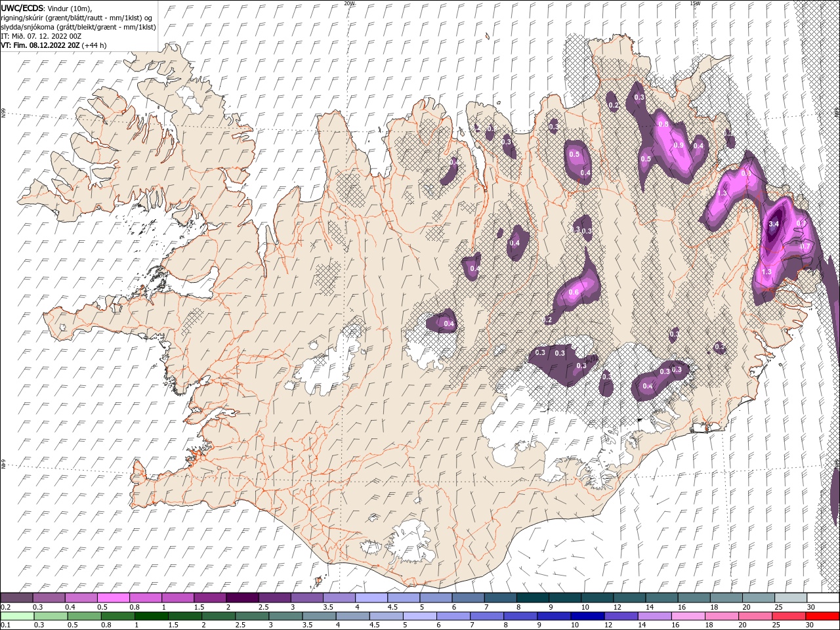Viewport: 840px width, 630px height.
Task: Click the VT: Fim. 08.12.2022 20Z line
Action: (54, 45)
